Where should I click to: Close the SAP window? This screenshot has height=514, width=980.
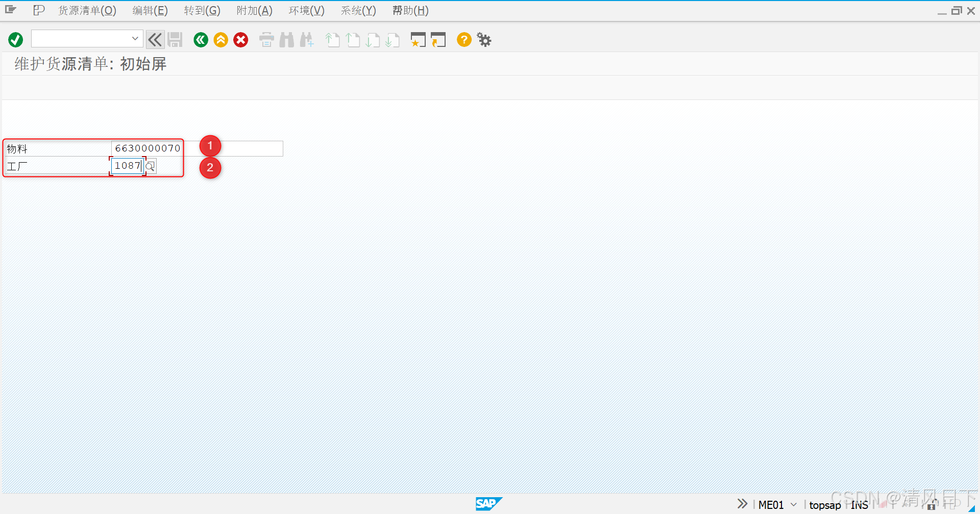coord(971,11)
